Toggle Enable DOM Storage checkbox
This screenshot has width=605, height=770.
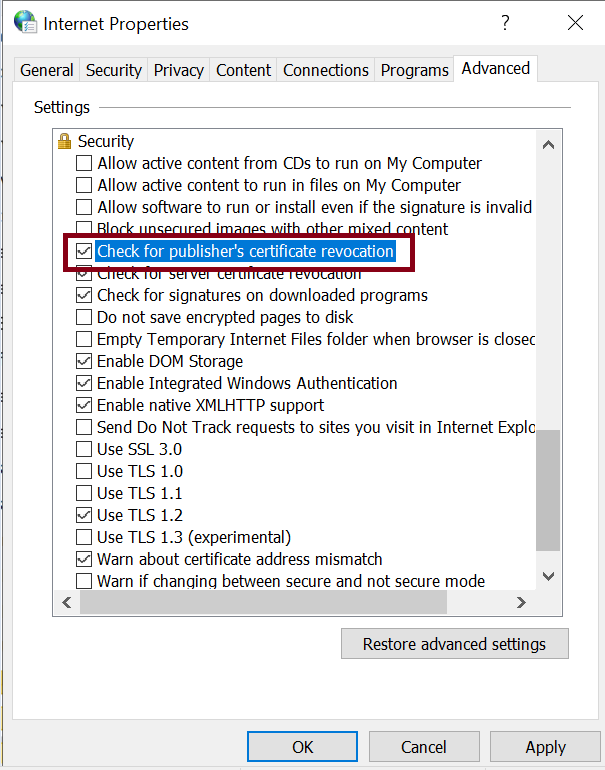tap(85, 361)
